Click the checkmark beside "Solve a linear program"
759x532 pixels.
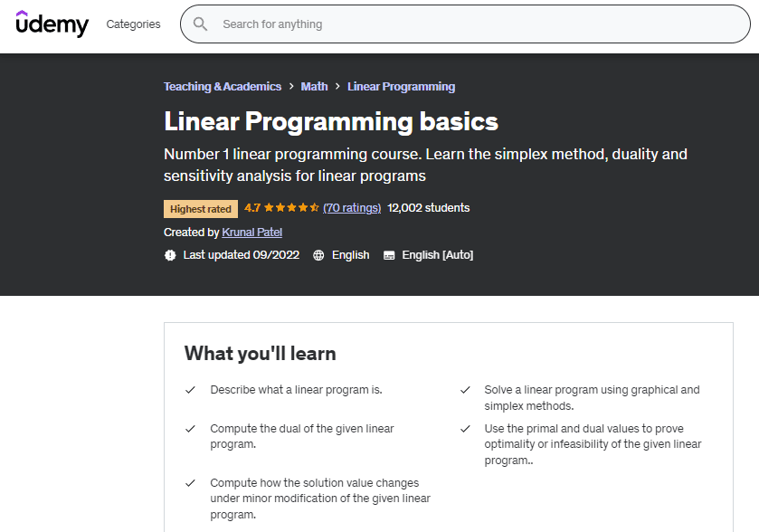tap(465, 390)
